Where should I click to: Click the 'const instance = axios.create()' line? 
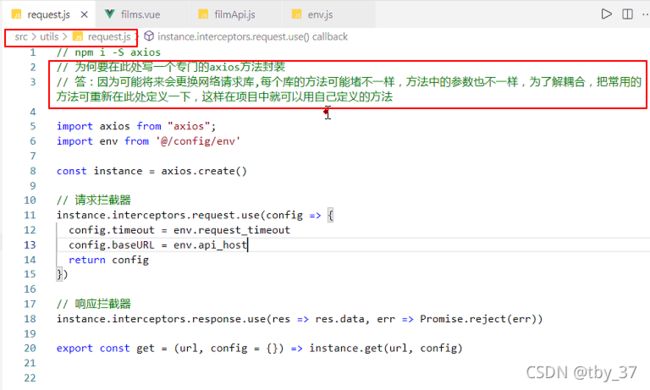pyautogui.click(x=152, y=171)
